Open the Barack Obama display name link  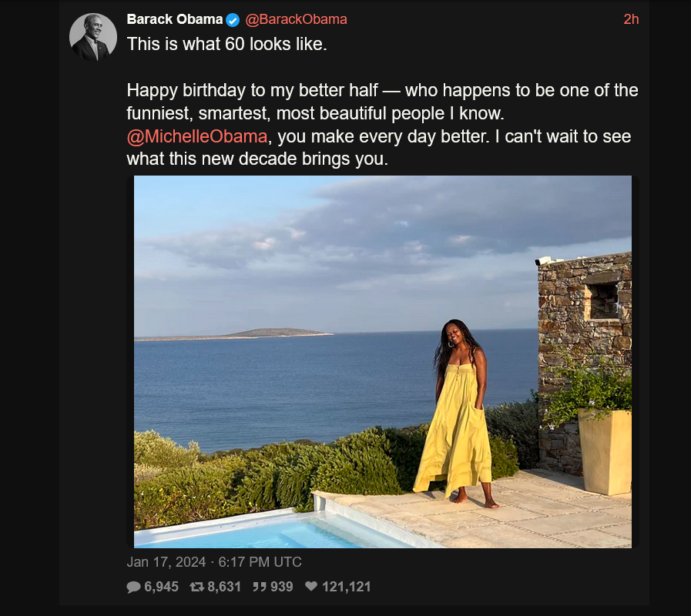[x=174, y=19]
